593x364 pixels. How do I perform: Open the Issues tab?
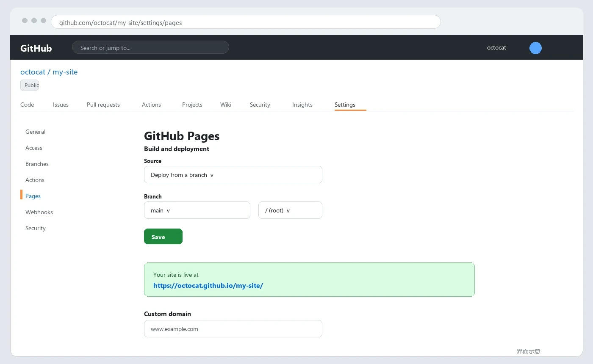tap(61, 105)
